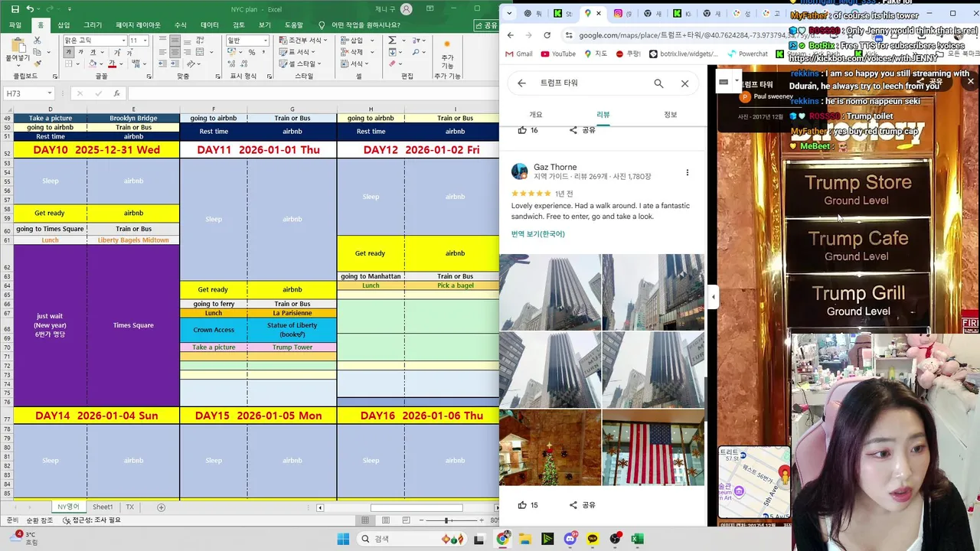Click the Maps search magnifier icon
The width and height of the screenshot is (980, 551).
[x=658, y=83]
